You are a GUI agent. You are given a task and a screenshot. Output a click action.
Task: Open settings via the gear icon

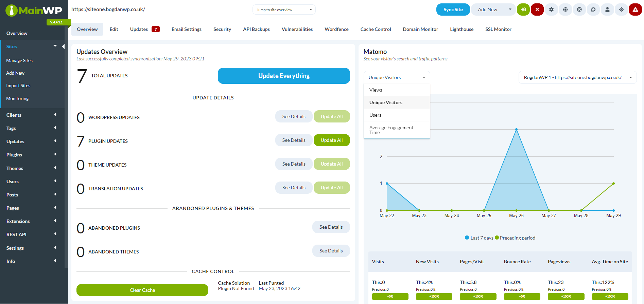click(x=551, y=9)
